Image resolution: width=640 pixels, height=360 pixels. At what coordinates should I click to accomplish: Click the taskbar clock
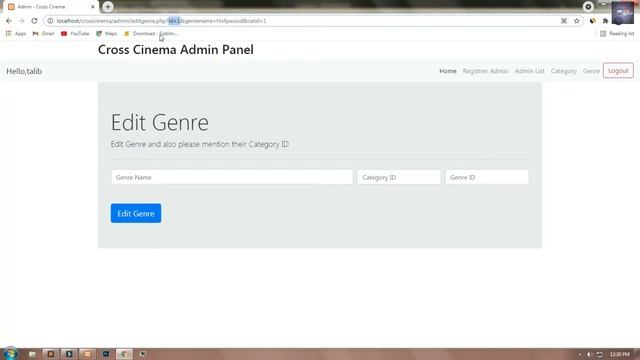[x=620, y=354]
